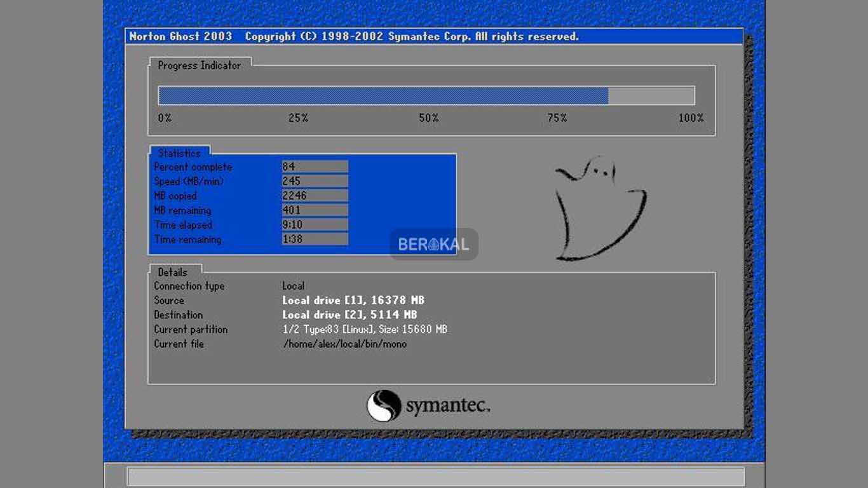Click the 'Current partition' label
This screenshot has height=488, width=868.
[x=191, y=330]
